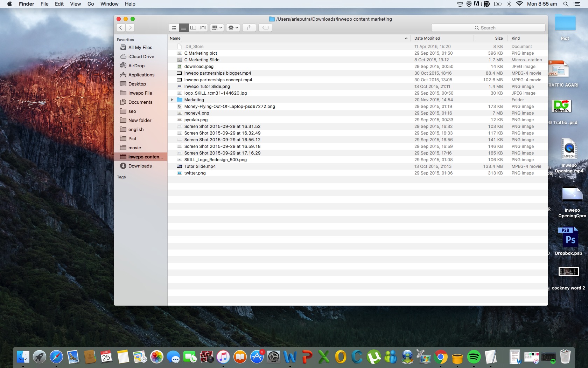Image resolution: width=588 pixels, height=368 pixels.
Task: Launch Microsoft PowerPoint from the Dock
Action: click(307, 357)
